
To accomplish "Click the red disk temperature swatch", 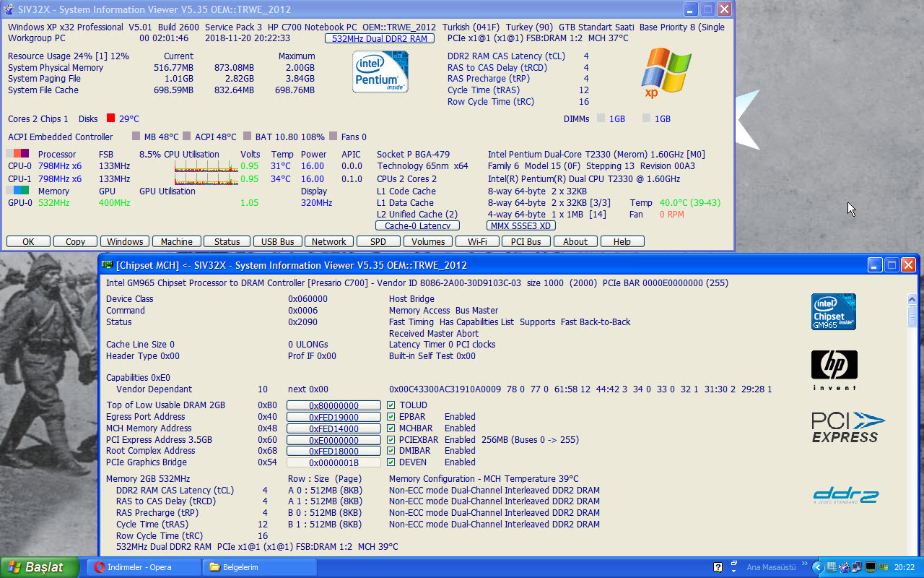I will (110, 118).
